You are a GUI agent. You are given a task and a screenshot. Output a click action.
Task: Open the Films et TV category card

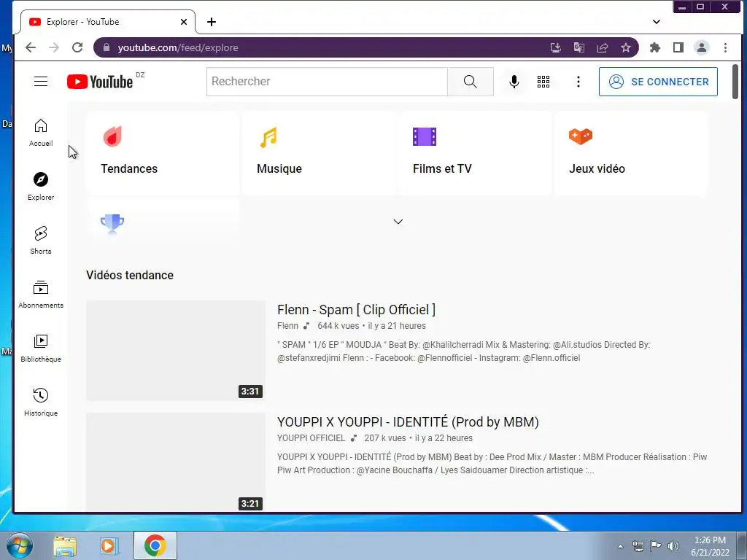[x=475, y=153]
